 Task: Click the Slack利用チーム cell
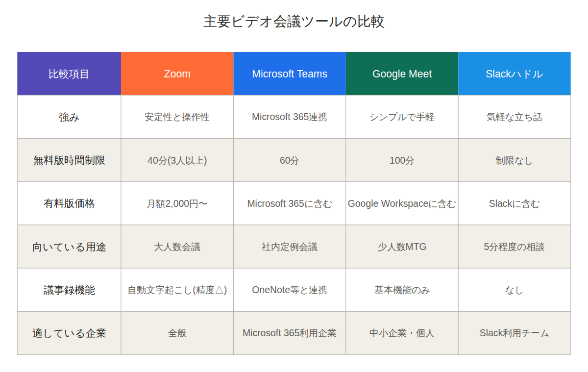coord(514,333)
